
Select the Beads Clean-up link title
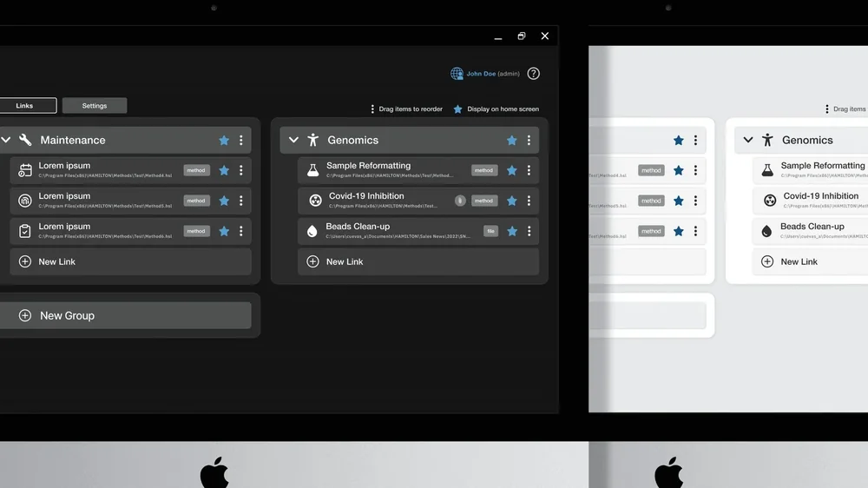pyautogui.click(x=358, y=226)
